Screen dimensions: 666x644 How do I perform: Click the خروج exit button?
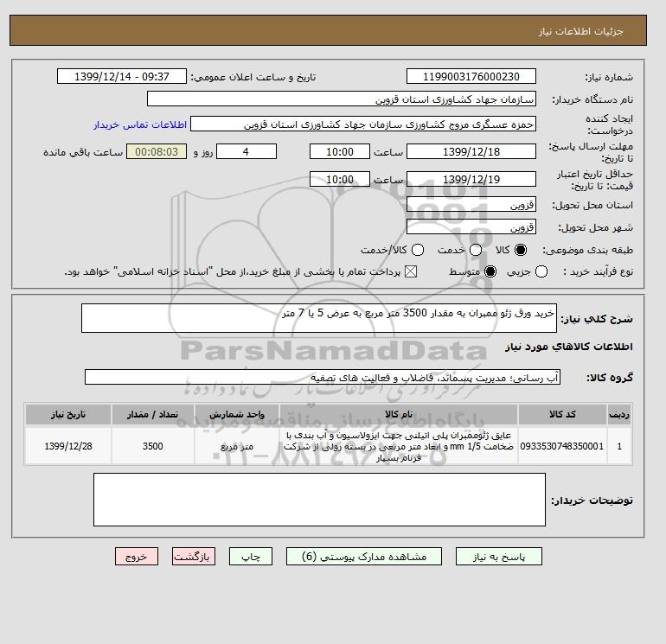(x=137, y=557)
